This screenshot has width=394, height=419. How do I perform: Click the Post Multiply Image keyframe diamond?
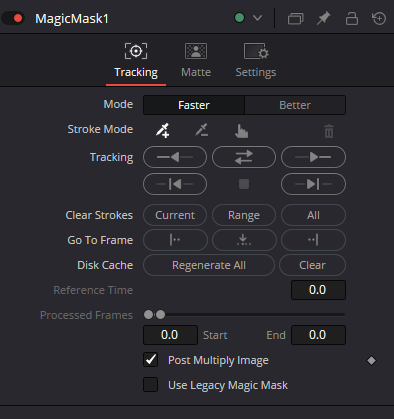pos(371,360)
